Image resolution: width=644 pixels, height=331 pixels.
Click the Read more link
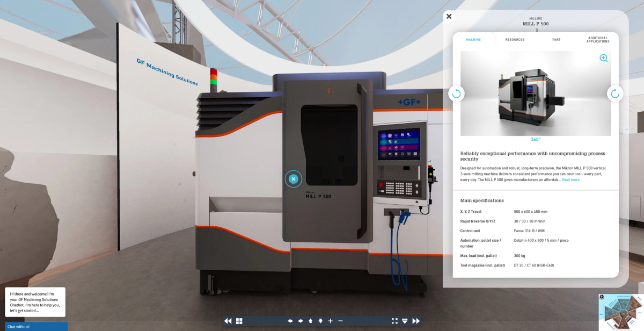pyautogui.click(x=570, y=179)
